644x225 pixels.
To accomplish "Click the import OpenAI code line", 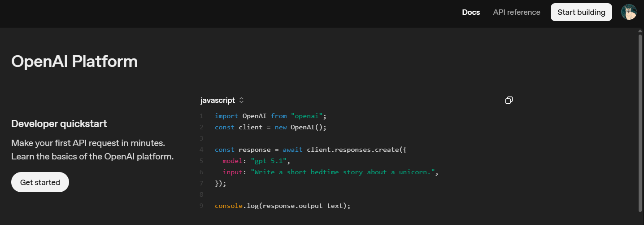I will 271,116.
